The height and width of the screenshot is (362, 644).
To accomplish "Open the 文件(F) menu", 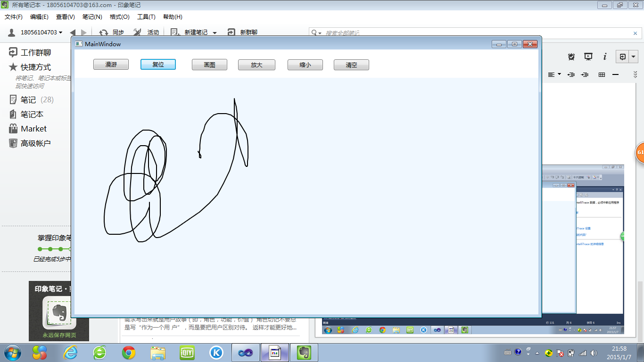I will pyautogui.click(x=14, y=17).
